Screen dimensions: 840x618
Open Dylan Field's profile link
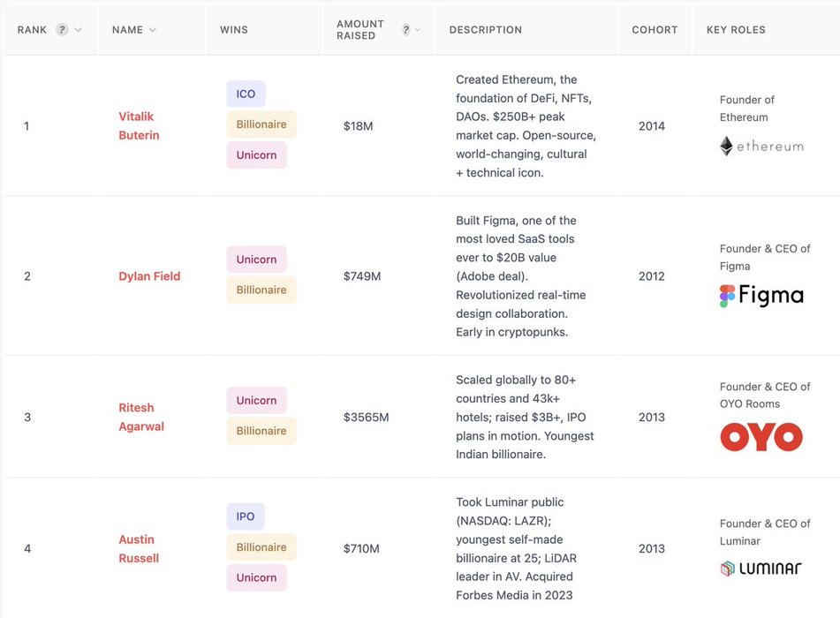tap(149, 276)
